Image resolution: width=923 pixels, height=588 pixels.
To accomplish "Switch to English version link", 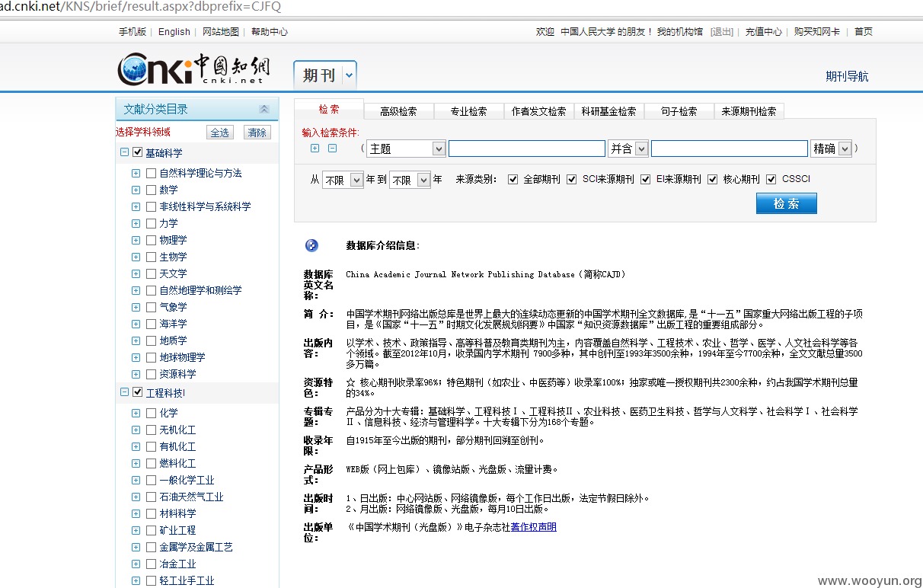I will 174,32.
